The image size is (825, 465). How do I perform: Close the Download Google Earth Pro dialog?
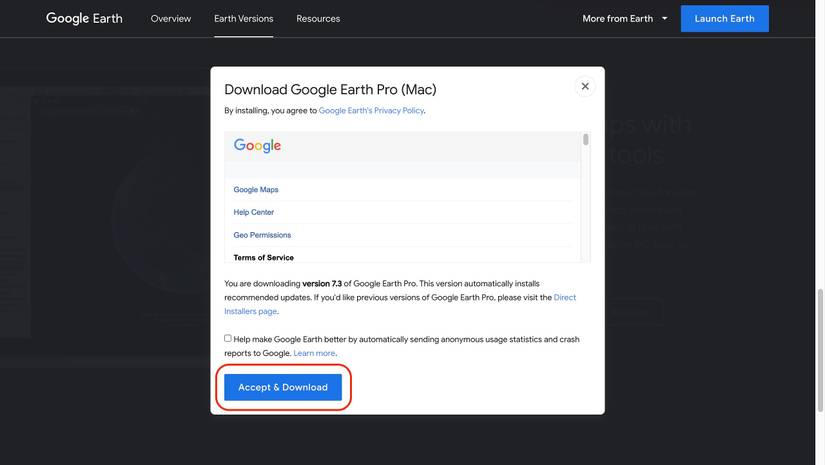[x=585, y=86]
